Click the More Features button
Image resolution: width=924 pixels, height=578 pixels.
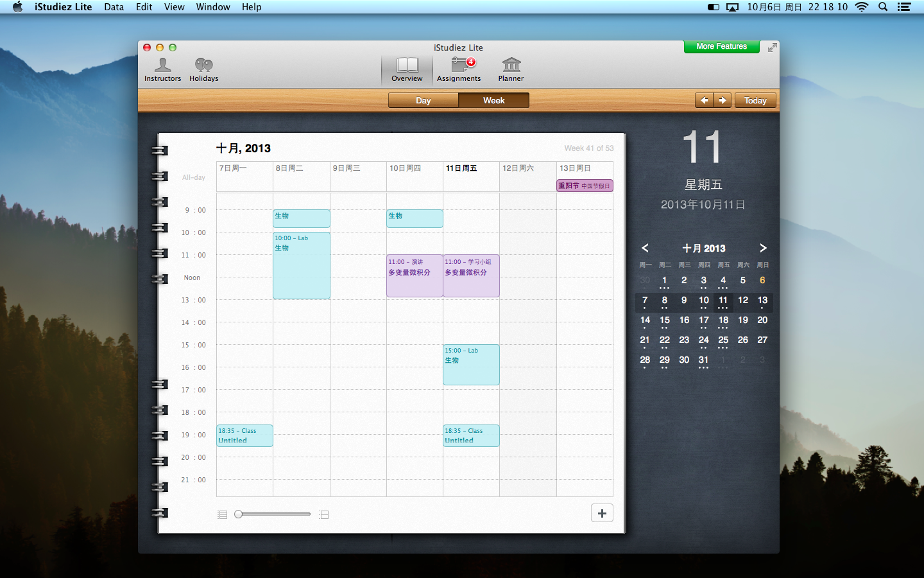[722, 46]
